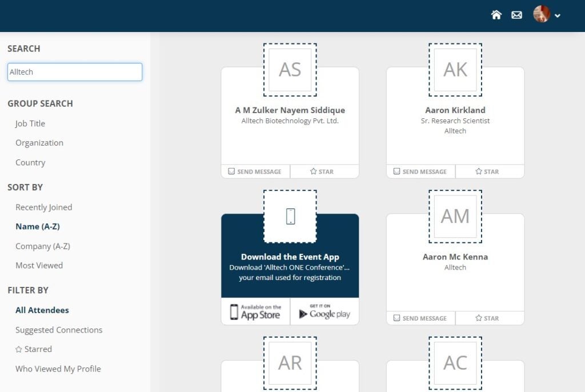Show Who Viewed My Profile
The height and width of the screenshot is (392, 585).
pyautogui.click(x=58, y=369)
